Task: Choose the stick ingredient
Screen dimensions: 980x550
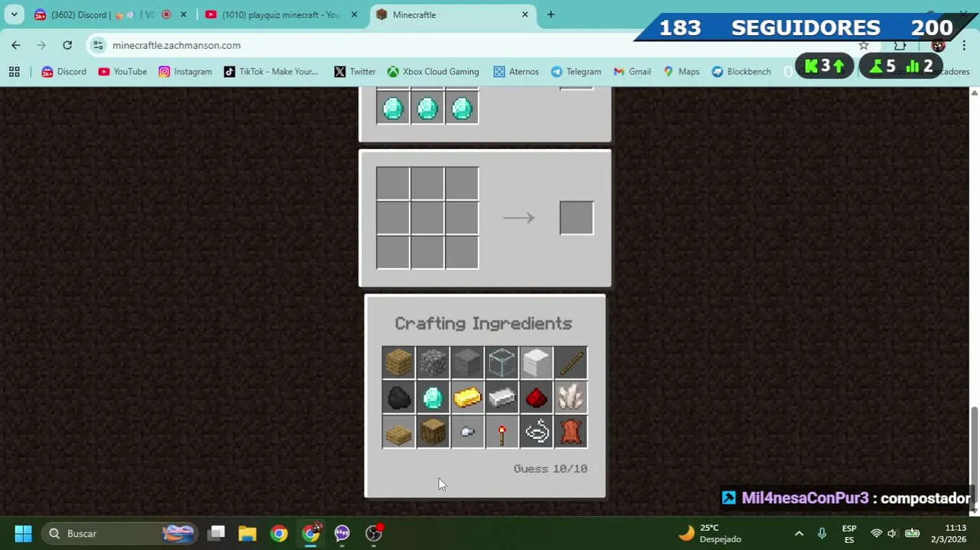Action: tap(570, 363)
